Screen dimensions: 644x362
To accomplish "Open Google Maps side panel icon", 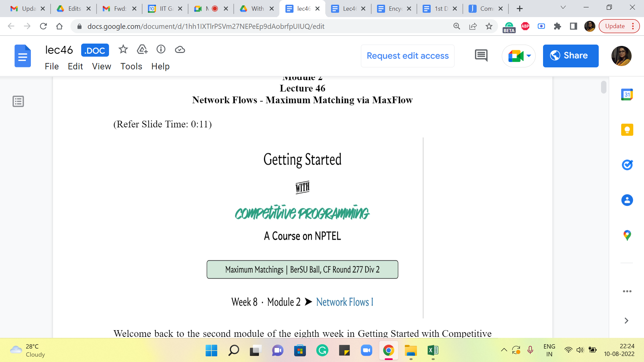I will (x=627, y=235).
